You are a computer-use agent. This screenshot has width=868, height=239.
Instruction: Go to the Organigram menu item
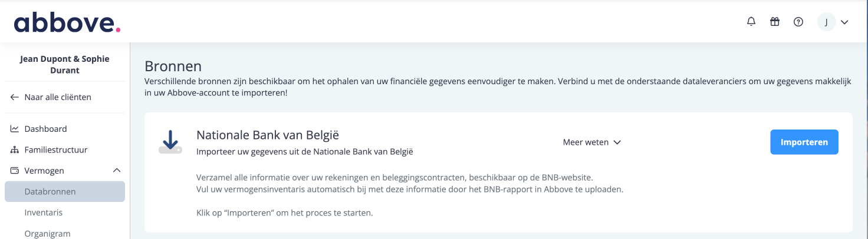tap(47, 233)
